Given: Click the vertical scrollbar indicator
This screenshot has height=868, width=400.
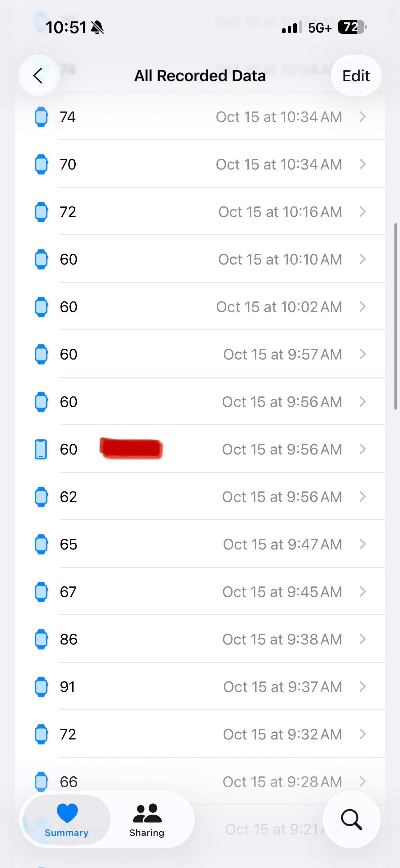Looking at the screenshot, I should (396, 316).
